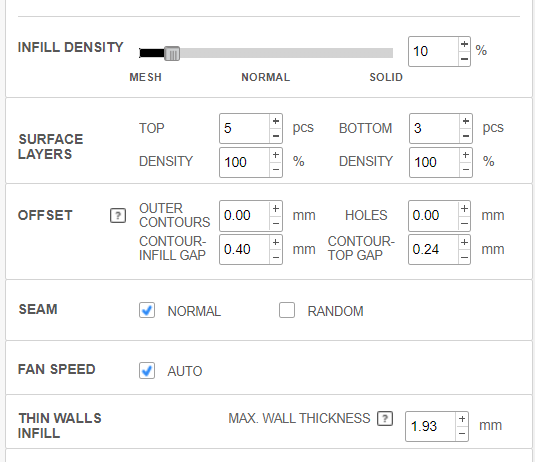
Task: Select the top density input field
Action: point(244,162)
